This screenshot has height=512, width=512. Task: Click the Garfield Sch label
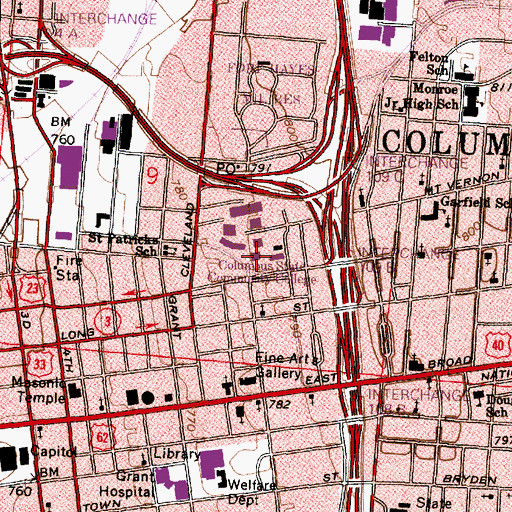click(x=476, y=203)
